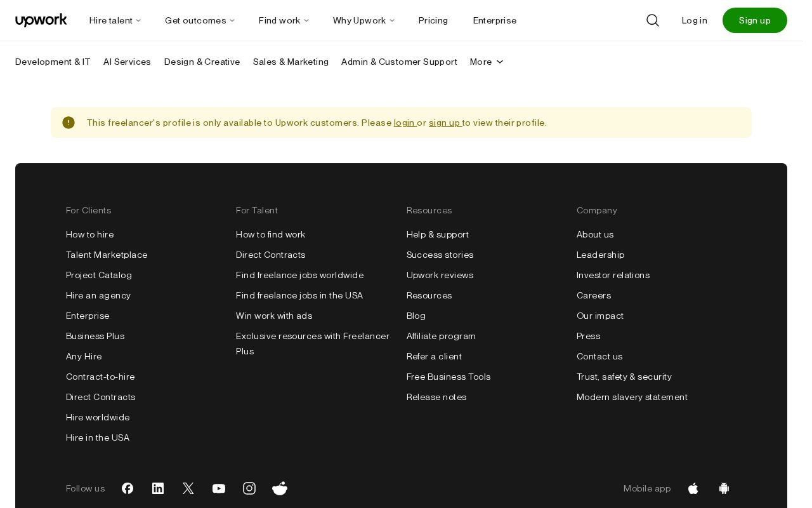Open Upwork's YouTube channel icon

coord(219,488)
